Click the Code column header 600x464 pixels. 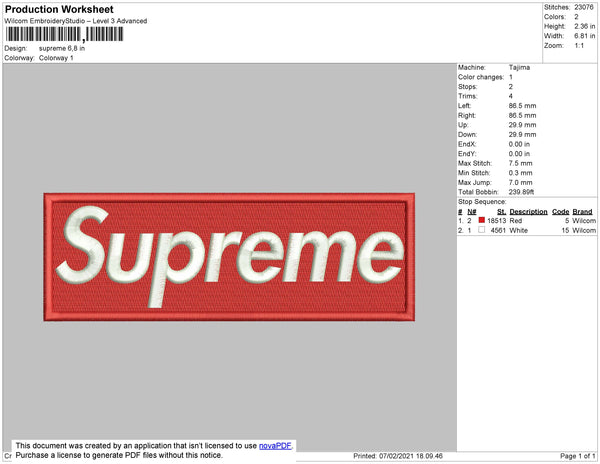coord(561,212)
